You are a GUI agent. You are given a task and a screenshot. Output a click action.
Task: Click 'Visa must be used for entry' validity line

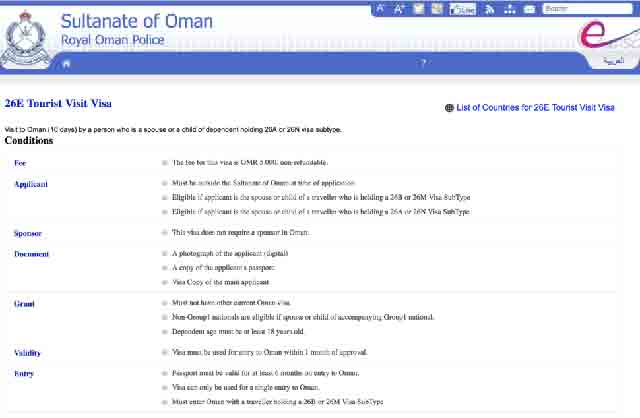(x=269, y=352)
